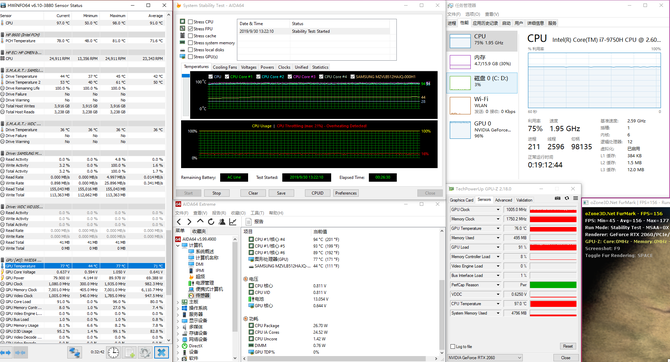The height and width of the screenshot is (362, 670).
Task: Collapse the Computer node in AIDA64 tree
Action: (178, 245)
